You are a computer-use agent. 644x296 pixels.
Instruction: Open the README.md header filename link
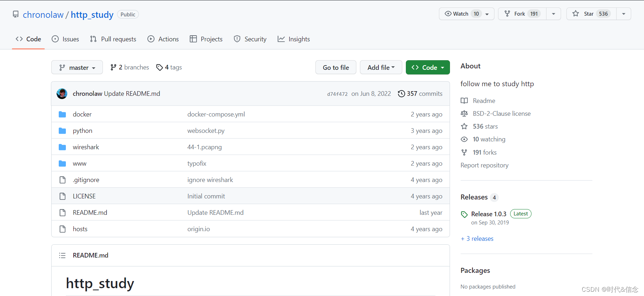click(90, 255)
